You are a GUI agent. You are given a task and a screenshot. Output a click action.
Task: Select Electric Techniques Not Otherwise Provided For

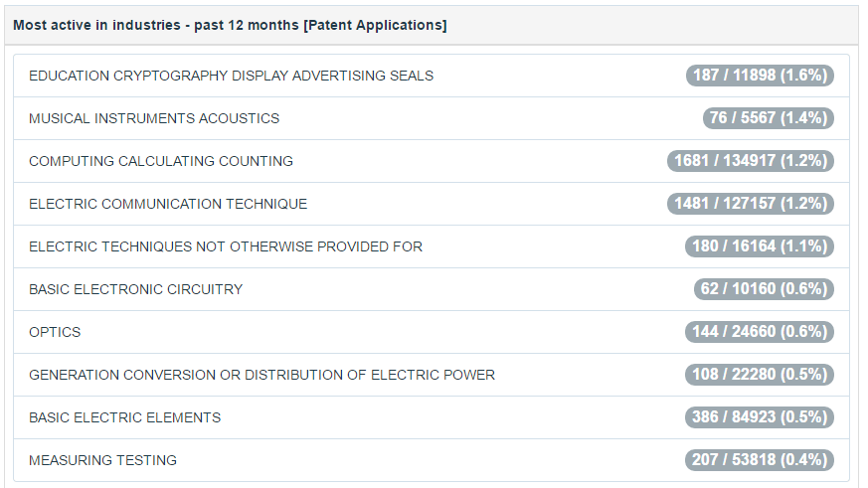[226, 246]
